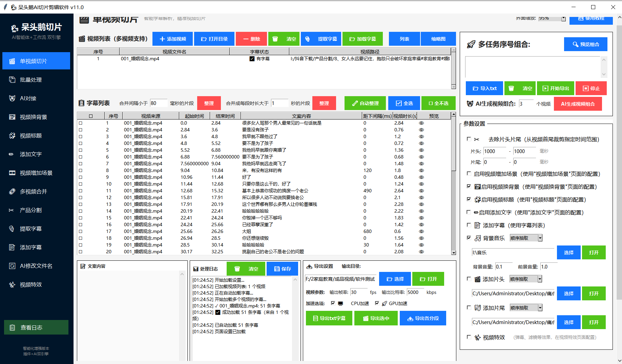Click the 查看日志 button
Image resolution: width=622 pixels, height=364 pixels.
tap(36, 327)
